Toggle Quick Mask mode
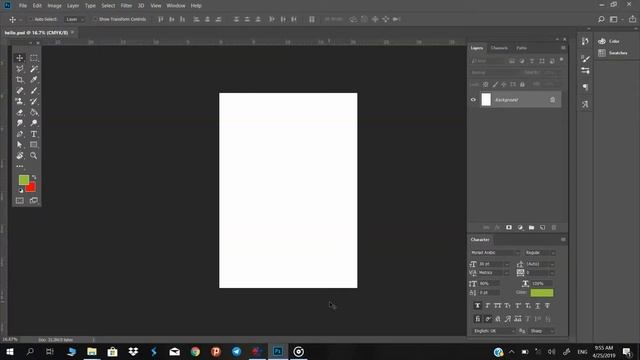 click(20, 200)
